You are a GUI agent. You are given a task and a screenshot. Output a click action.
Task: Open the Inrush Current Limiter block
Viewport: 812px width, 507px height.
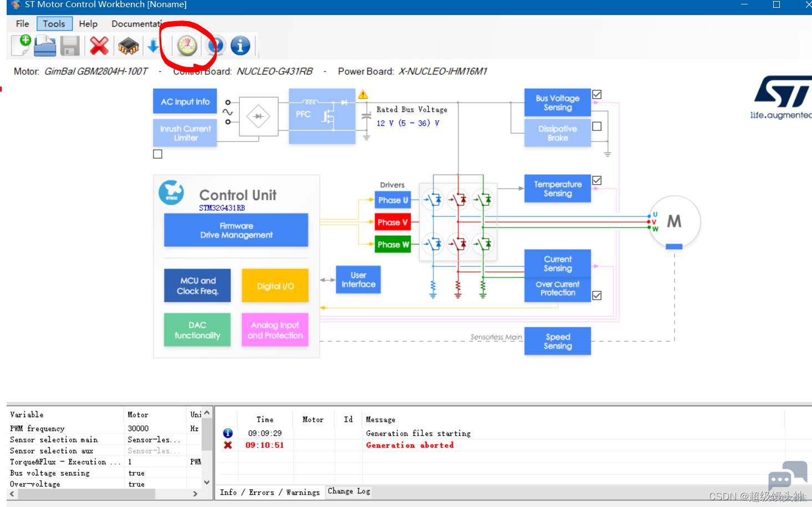point(185,133)
